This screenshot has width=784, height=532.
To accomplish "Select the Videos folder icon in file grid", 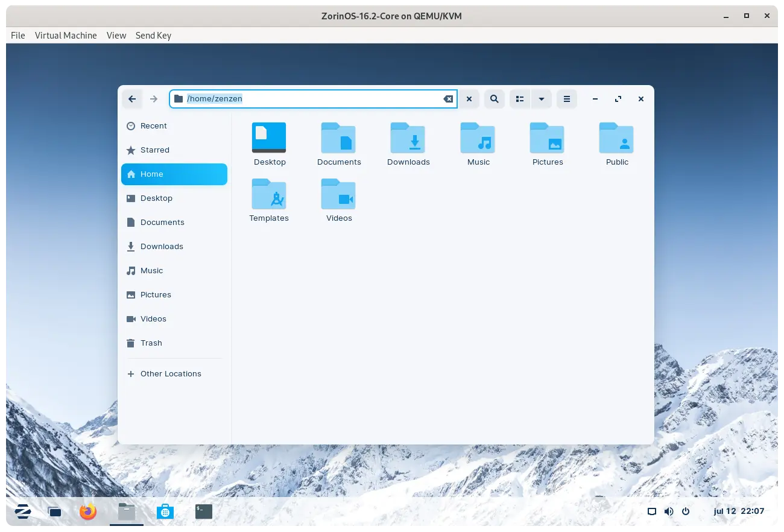I will (x=338, y=194).
